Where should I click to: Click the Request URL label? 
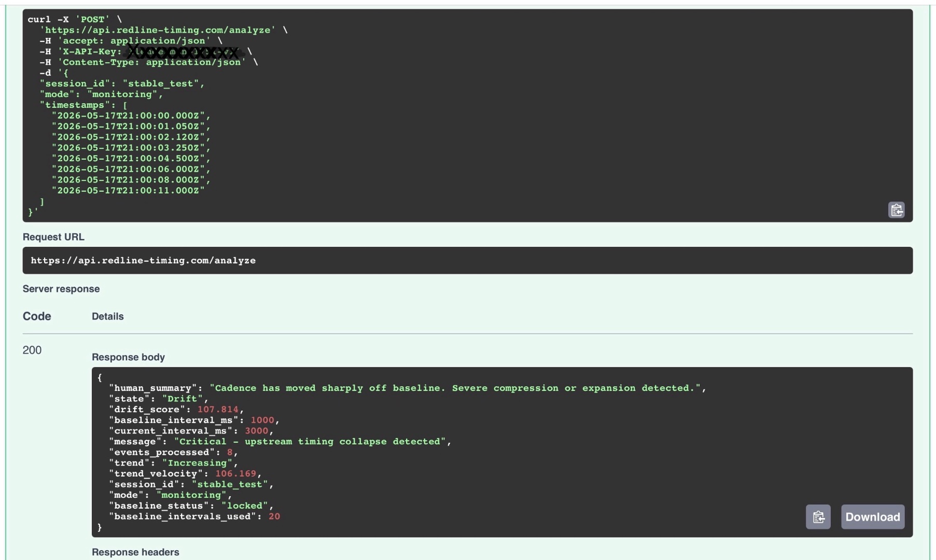click(x=53, y=237)
